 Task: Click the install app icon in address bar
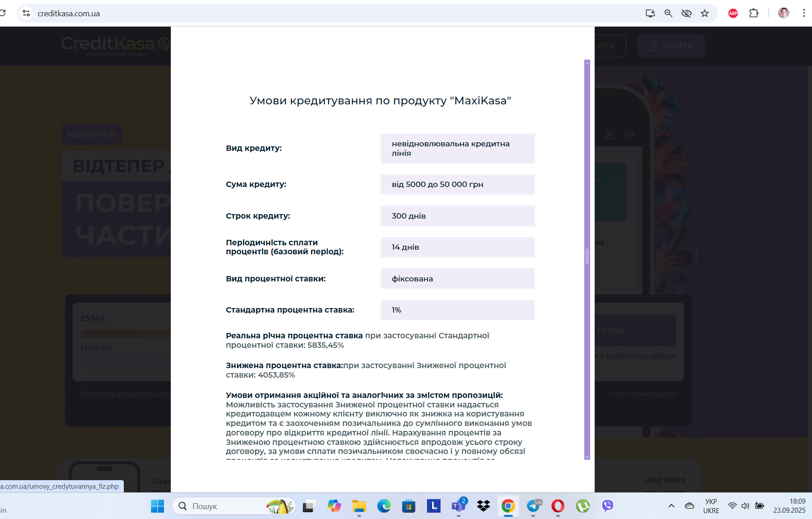tap(650, 14)
